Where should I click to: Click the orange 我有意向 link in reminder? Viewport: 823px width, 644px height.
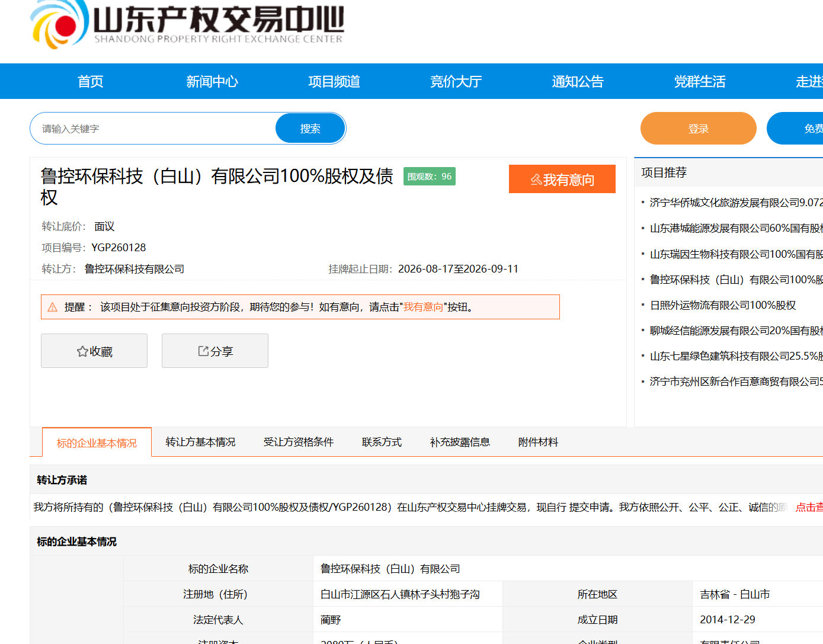(424, 307)
